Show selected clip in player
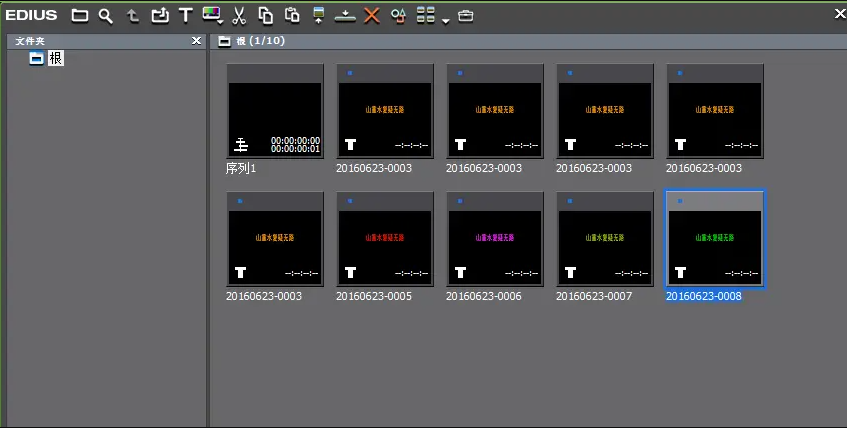 coord(319,16)
